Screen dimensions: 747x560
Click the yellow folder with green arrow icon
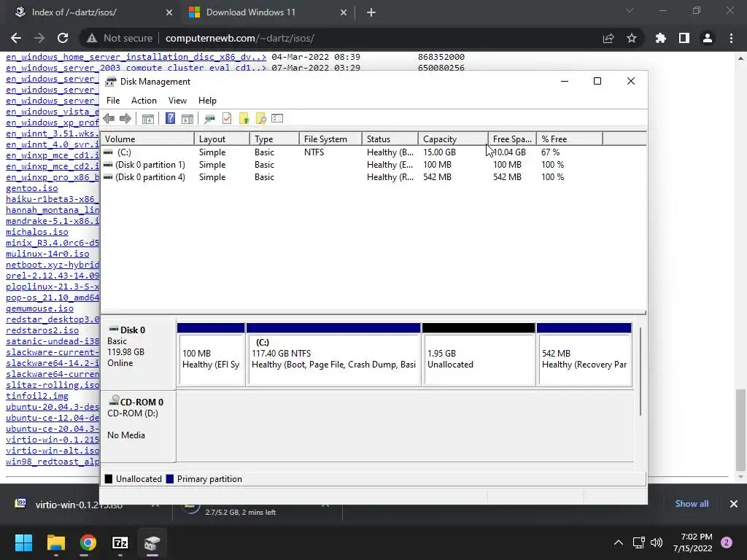point(244,119)
